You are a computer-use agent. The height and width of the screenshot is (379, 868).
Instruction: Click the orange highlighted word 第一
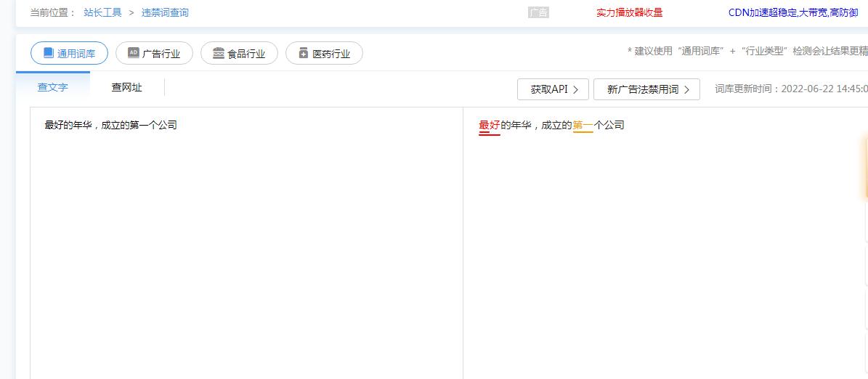583,126
